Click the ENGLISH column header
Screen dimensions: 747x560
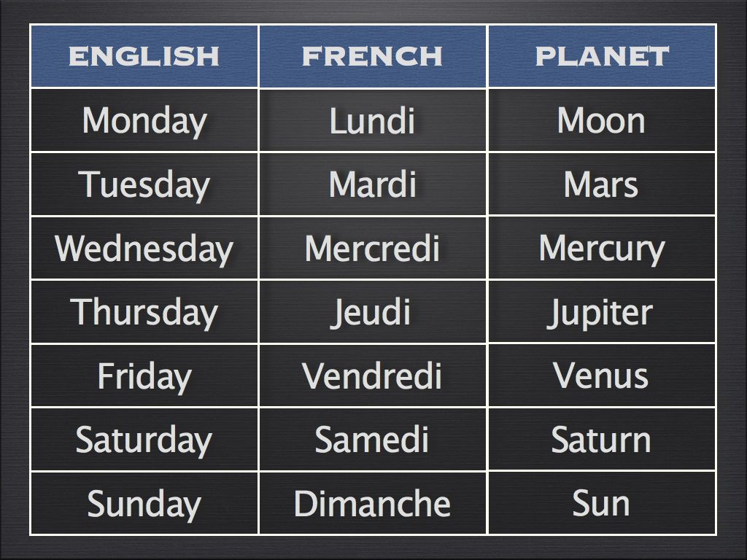(x=144, y=56)
